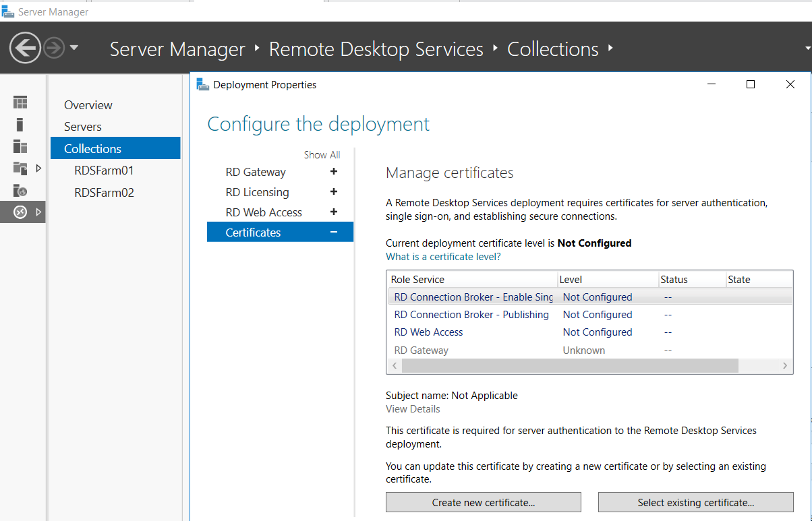Open the arrow after Collections breadcrumb
The height and width of the screenshot is (521, 812).
tap(610, 49)
